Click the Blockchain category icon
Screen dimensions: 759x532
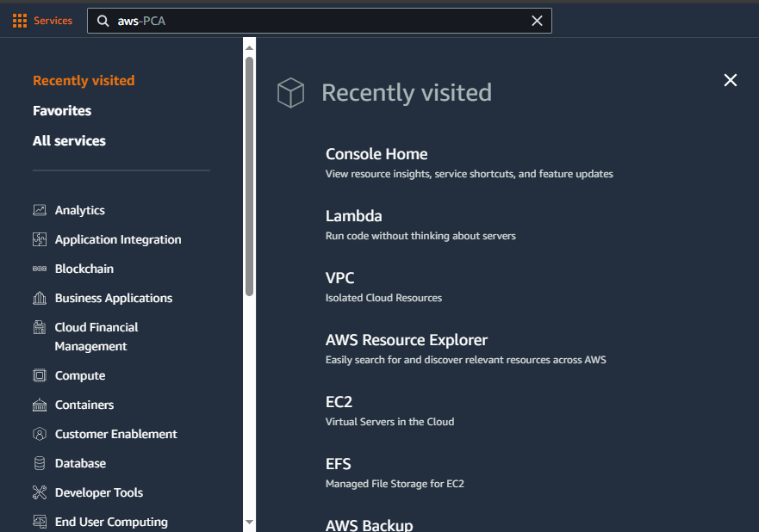pyautogui.click(x=40, y=269)
